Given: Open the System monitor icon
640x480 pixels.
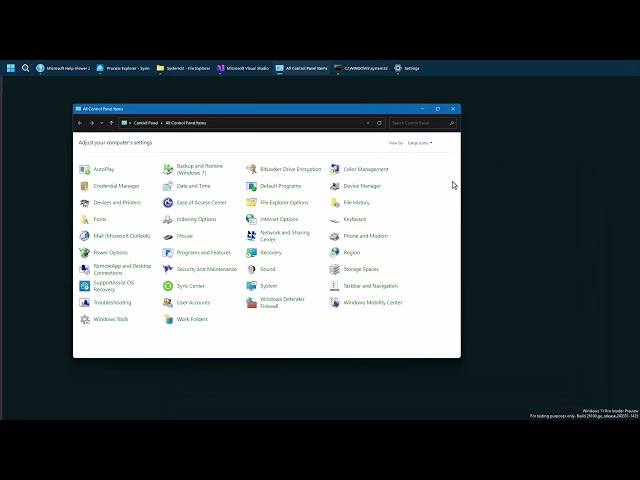Looking at the screenshot, I should pos(251,286).
